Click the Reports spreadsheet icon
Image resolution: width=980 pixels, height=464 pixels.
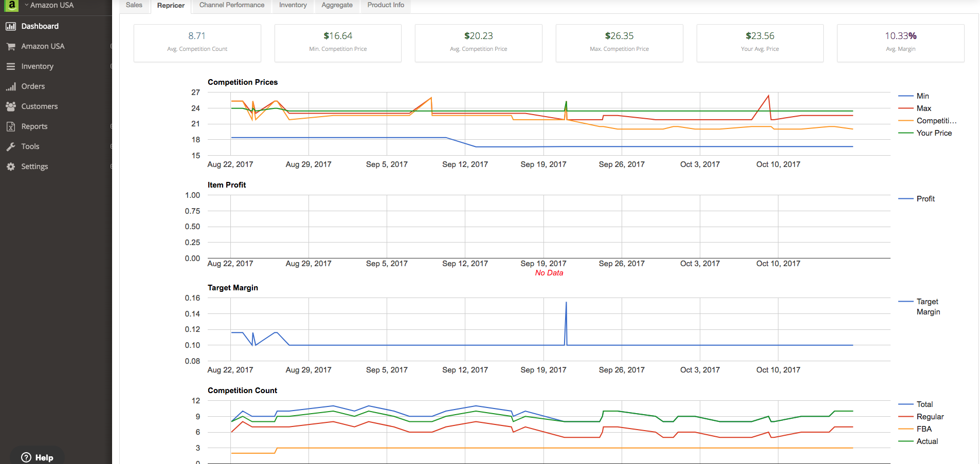[11, 126]
